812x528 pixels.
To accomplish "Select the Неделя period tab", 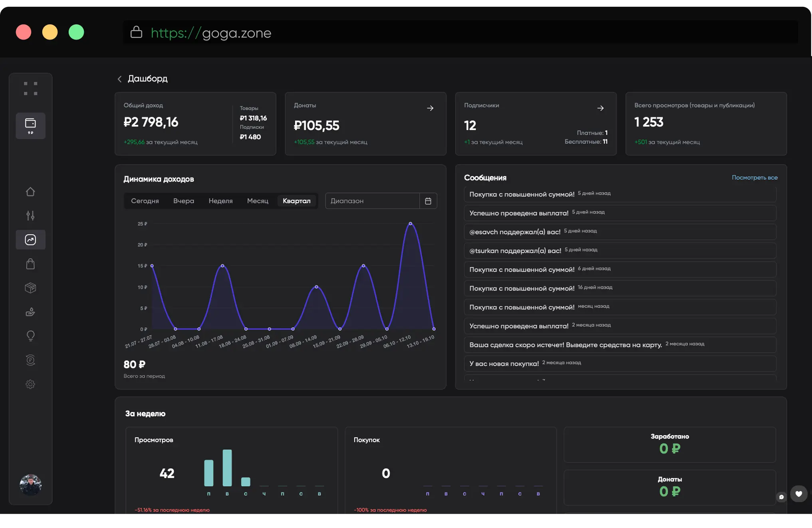I will click(x=220, y=201).
